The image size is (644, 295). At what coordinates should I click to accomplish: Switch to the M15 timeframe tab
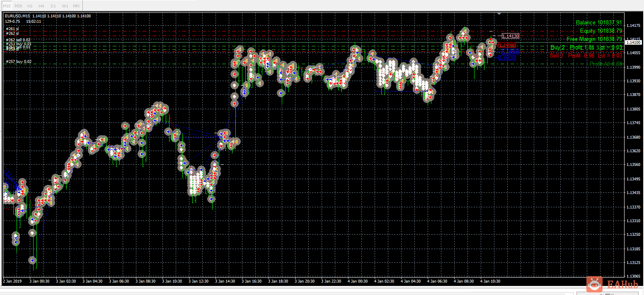pos(7,6)
